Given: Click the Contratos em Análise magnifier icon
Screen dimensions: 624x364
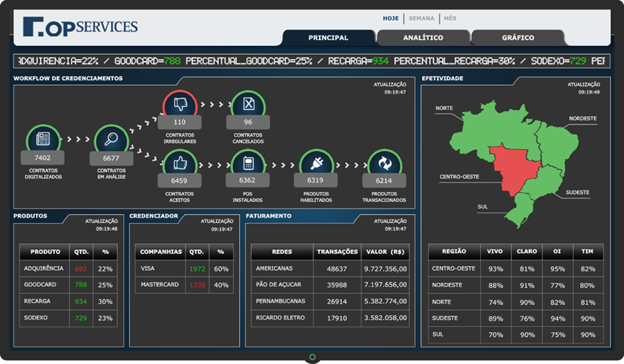Looking at the screenshot, I should (111, 139).
